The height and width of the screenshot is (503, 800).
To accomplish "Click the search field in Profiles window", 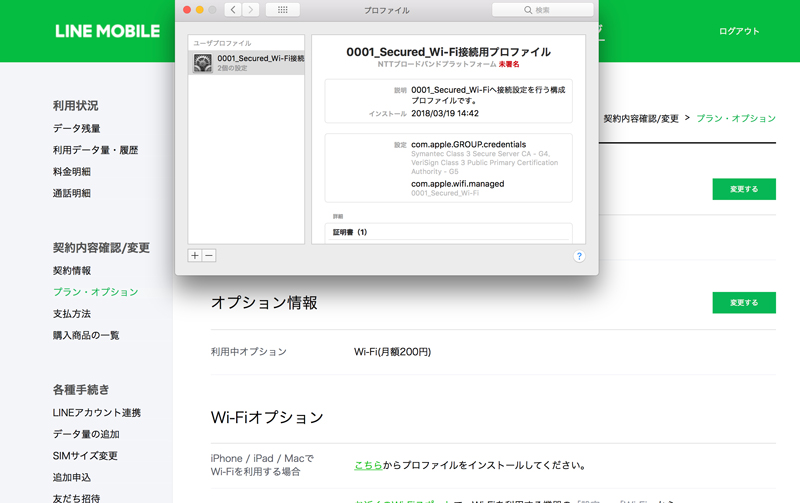I will click(542, 10).
